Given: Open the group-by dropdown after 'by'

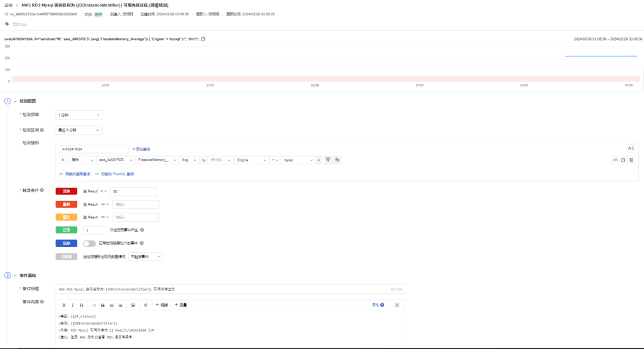Looking at the screenshot, I should coord(221,160).
